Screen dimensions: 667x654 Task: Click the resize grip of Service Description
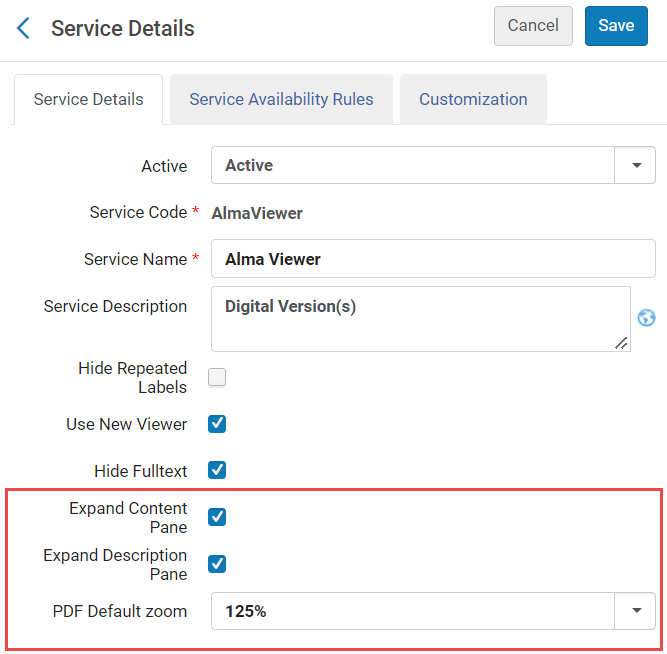(621, 343)
